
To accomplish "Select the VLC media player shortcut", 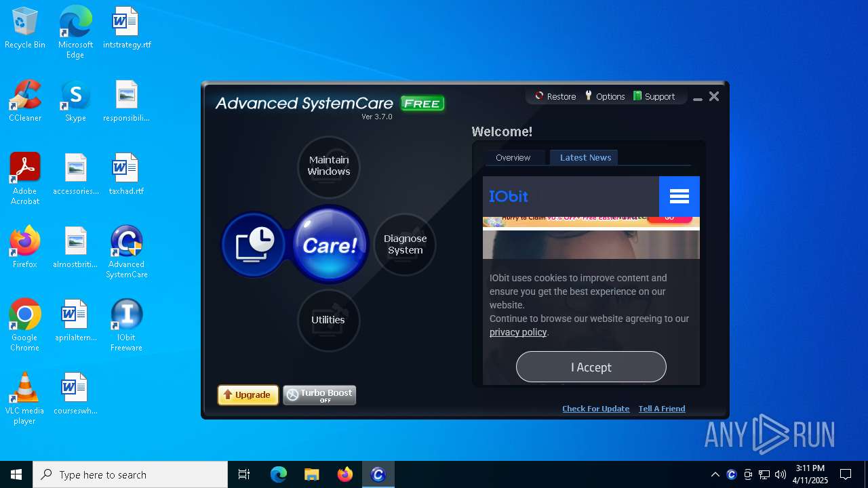I will (25, 399).
